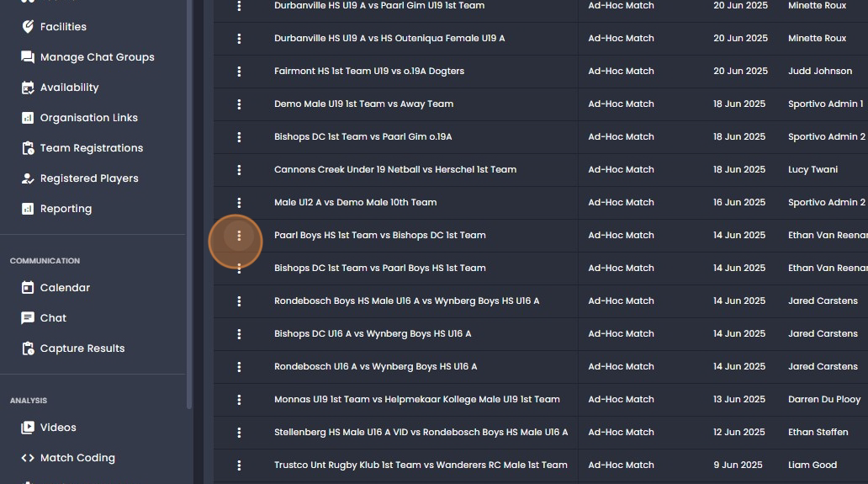
Task: Expand actions for Trustco Unt Rugby Klub match
Action: tap(239, 465)
